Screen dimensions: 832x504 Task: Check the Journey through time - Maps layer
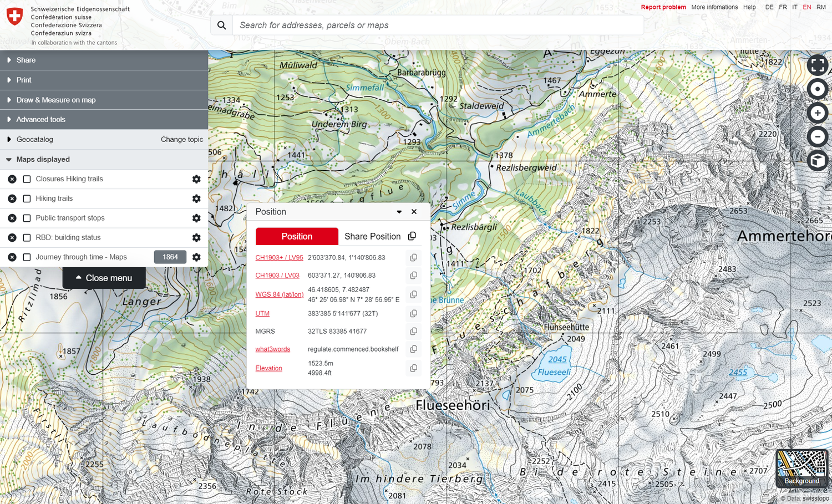tap(27, 257)
